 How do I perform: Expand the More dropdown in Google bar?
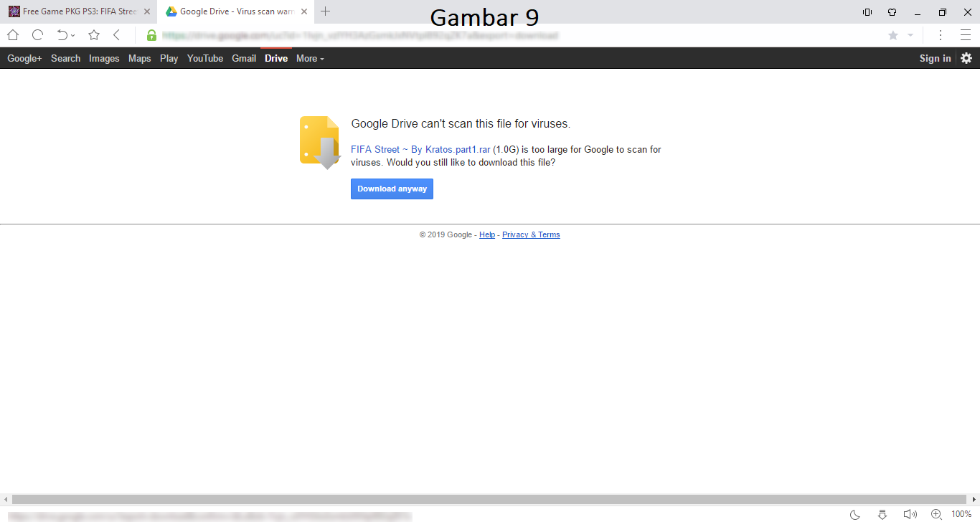[310, 59]
